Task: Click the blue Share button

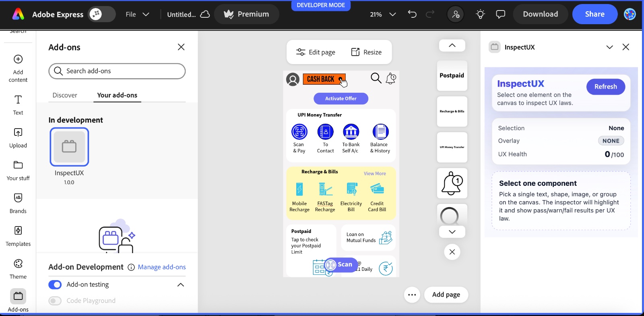Action: click(x=594, y=14)
